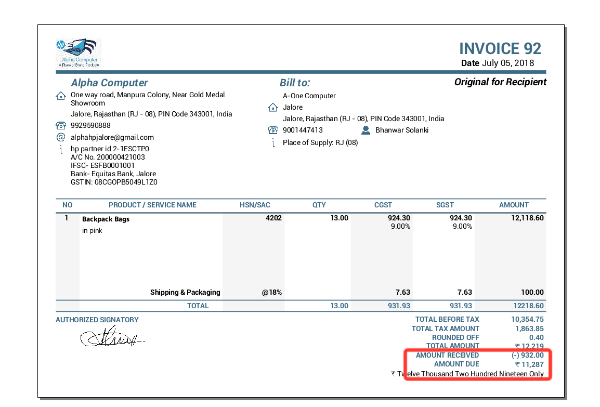Click the Shipping & Packaging line

click(185, 292)
